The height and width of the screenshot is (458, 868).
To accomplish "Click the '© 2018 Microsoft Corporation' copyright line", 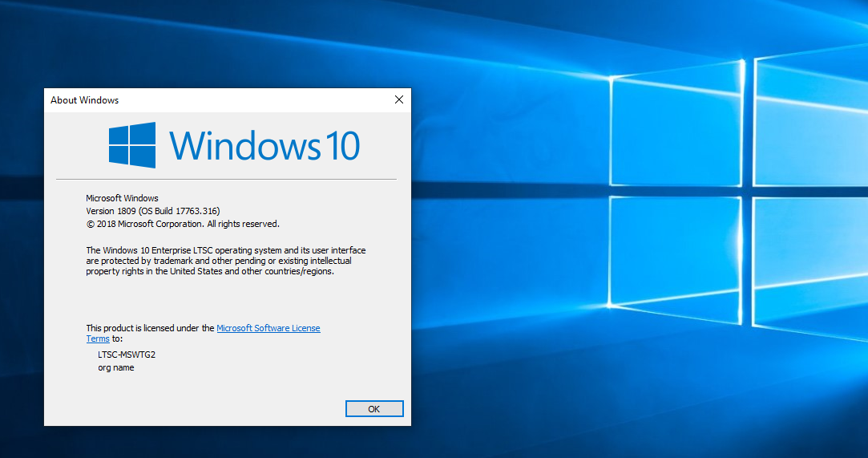I will [x=183, y=224].
